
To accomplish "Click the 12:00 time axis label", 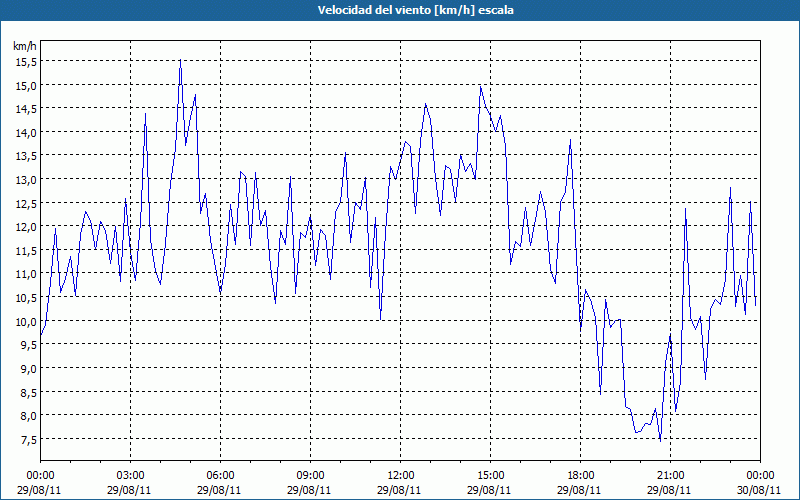I will [401, 476].
